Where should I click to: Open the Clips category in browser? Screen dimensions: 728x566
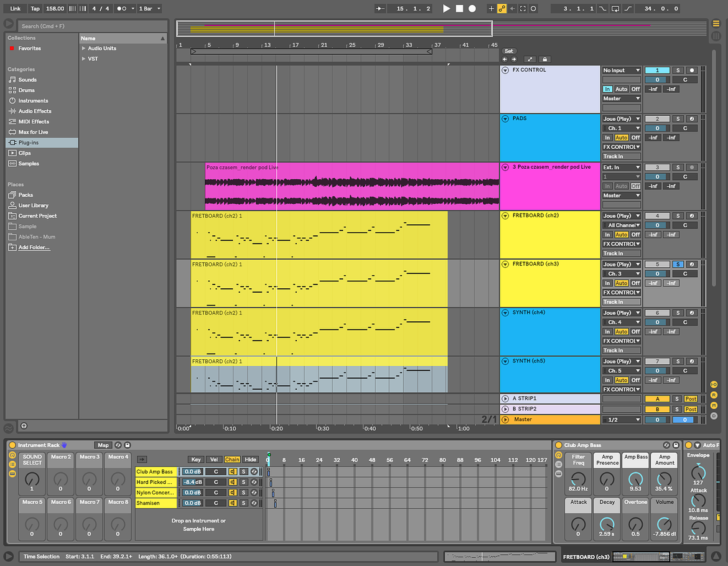(25, 153)
